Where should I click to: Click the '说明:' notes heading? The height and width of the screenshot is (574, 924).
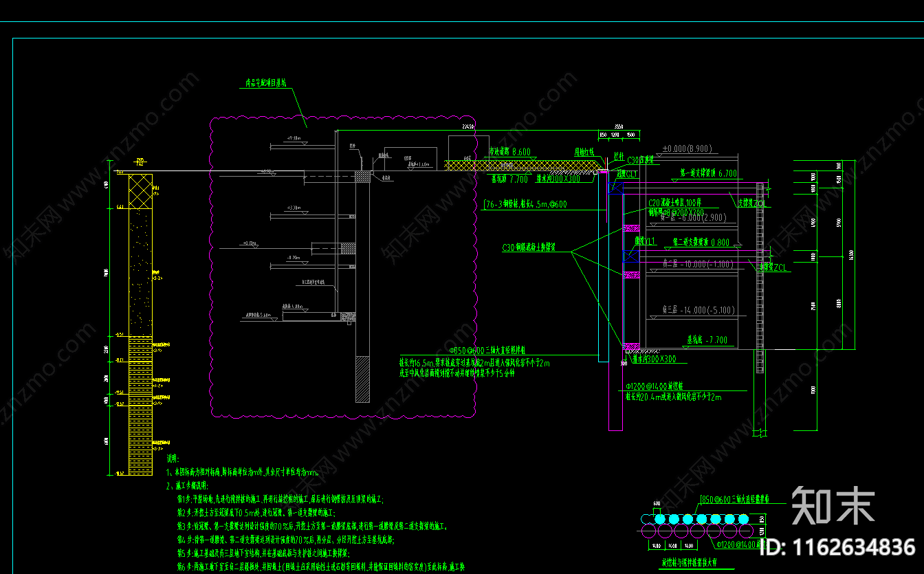(173, 459)
